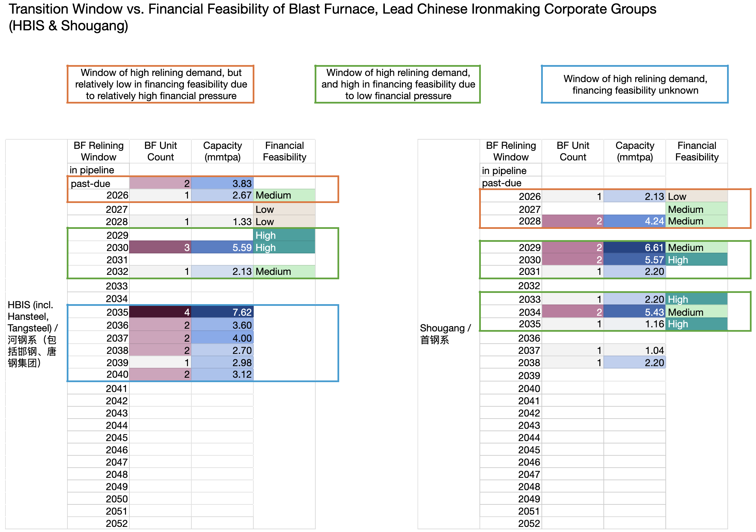756x532 pixels.
Task: Click HBIS 2032 'Medium' feasibility cell
Action: pos(284,271)
